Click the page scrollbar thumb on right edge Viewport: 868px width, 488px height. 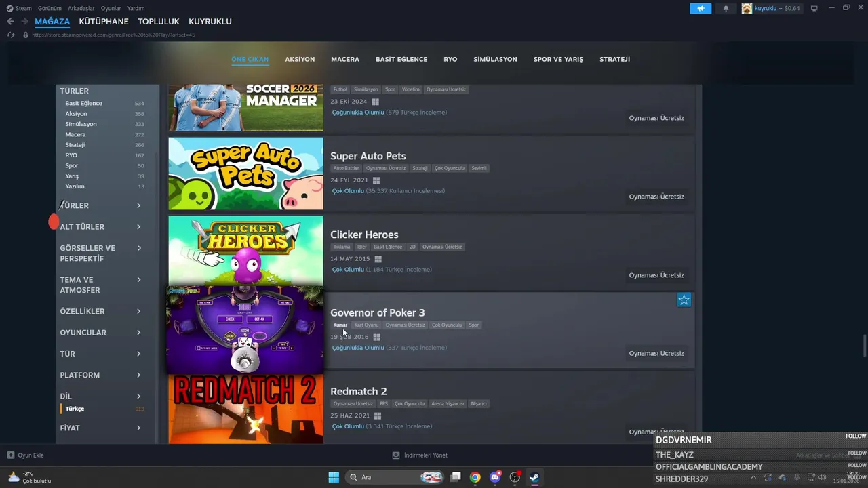(x=865, y=346)
